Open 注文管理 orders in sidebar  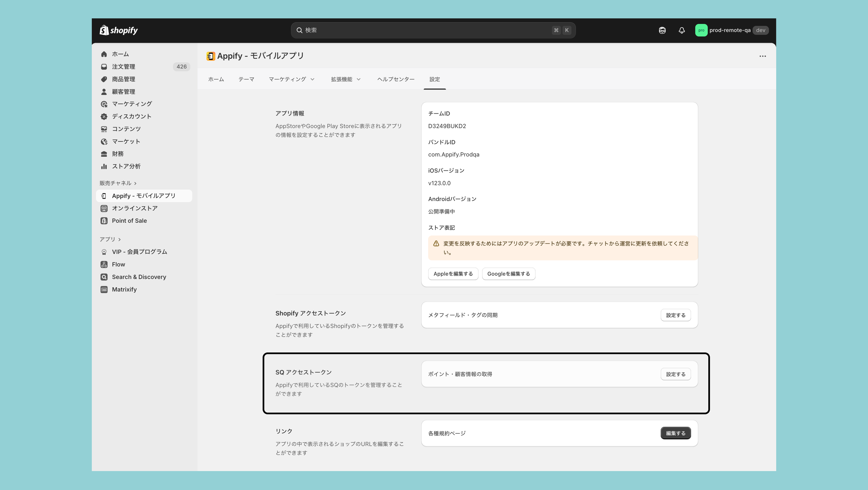point(123,67)
